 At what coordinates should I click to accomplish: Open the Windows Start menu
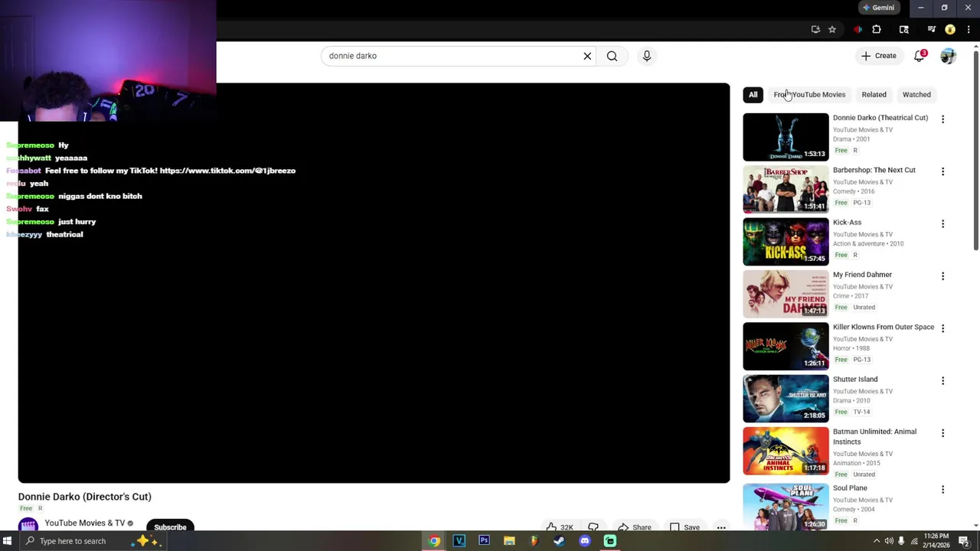pos(8,541)
